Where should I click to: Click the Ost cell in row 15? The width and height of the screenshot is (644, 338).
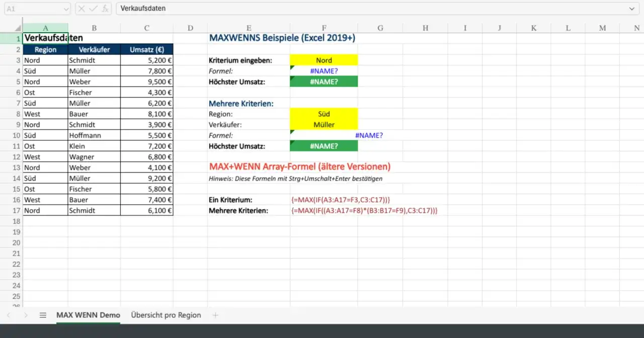(45, 189)
